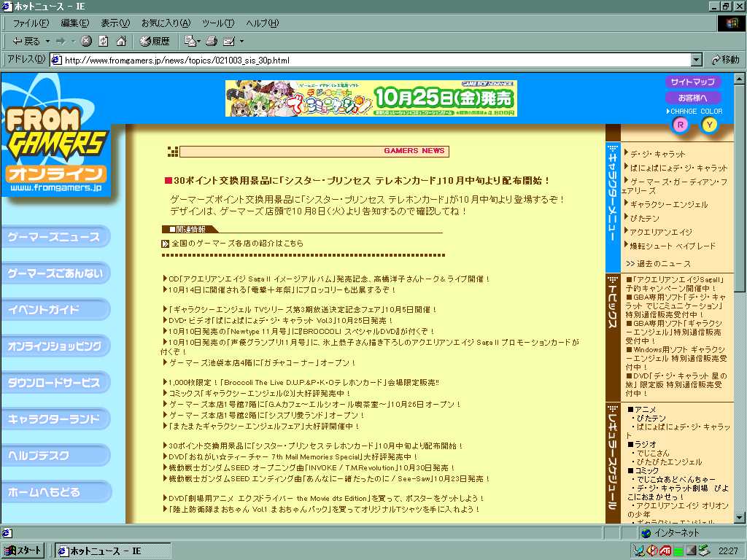747x560 pixels.
Task: Open the ファイル(F) menu
Action: (x=31, y=23)
